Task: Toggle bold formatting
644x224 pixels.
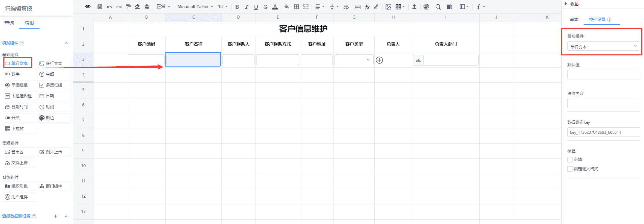Action: pyautogui.click(x=237, y=7)
